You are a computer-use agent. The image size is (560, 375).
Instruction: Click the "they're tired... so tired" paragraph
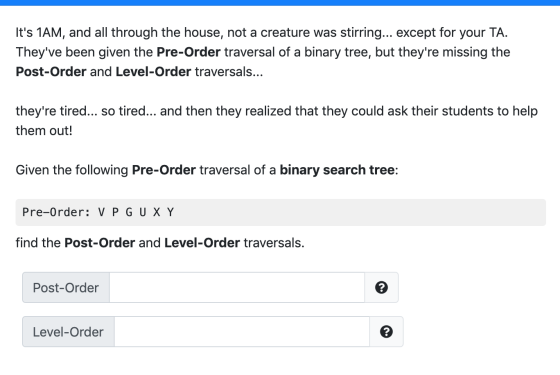[x=276, y=121]
